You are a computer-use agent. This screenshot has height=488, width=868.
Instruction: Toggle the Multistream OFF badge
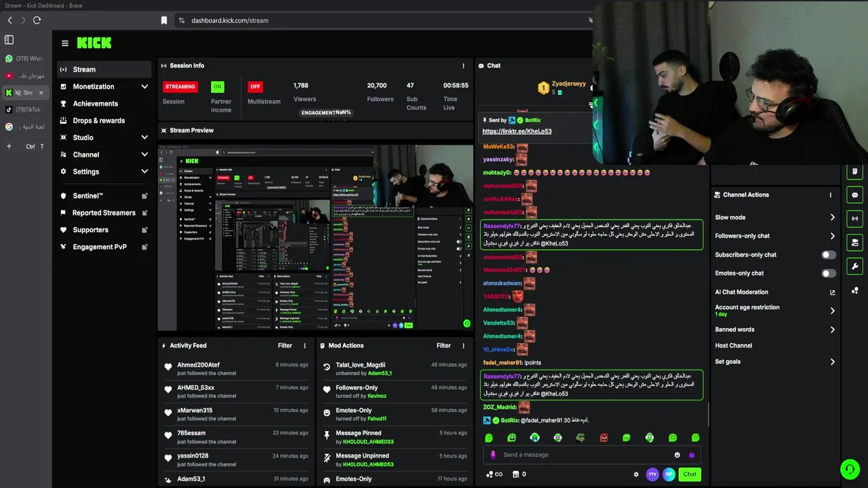coord(255,87)
